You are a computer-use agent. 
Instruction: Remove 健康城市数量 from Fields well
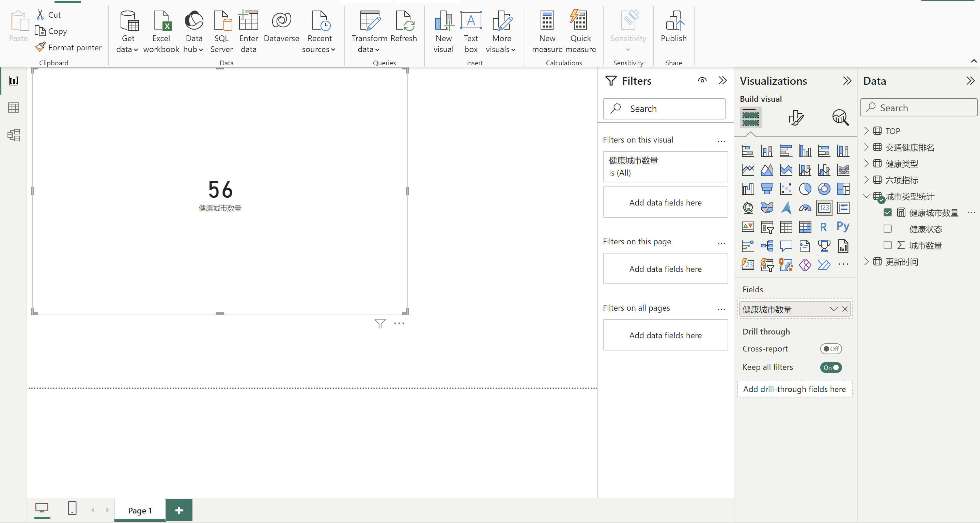(x=844, y=309)
